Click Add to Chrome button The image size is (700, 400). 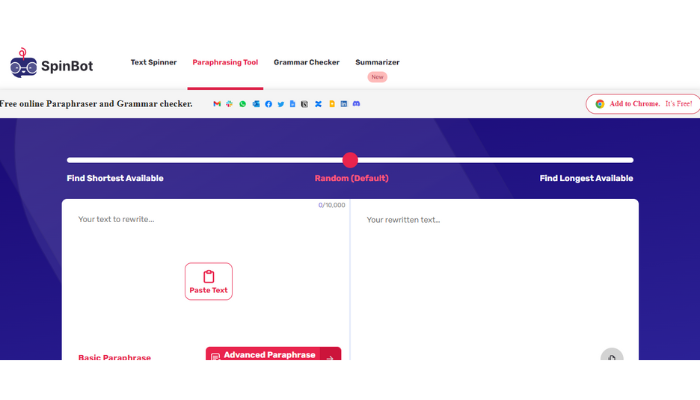[x=643, y=104]
